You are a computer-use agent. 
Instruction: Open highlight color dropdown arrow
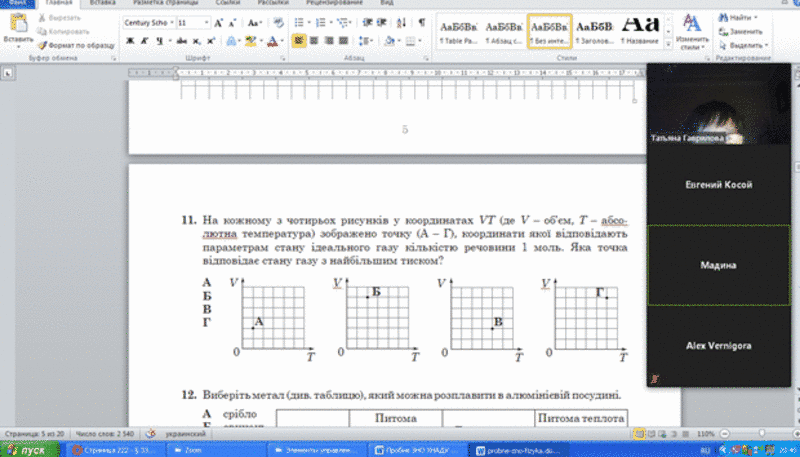(261, 41)
